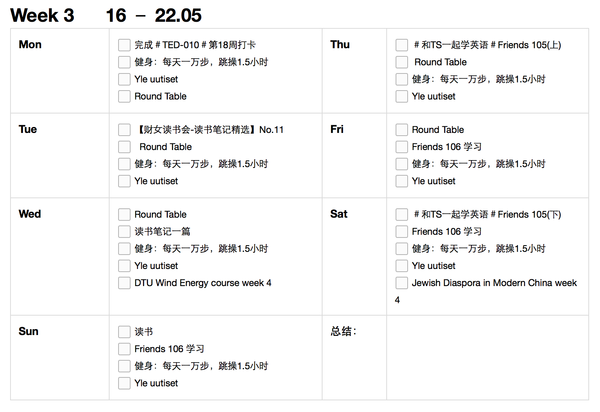
Task: Check Thursday's Friends 105(上) task
Action: pos(401,45)
